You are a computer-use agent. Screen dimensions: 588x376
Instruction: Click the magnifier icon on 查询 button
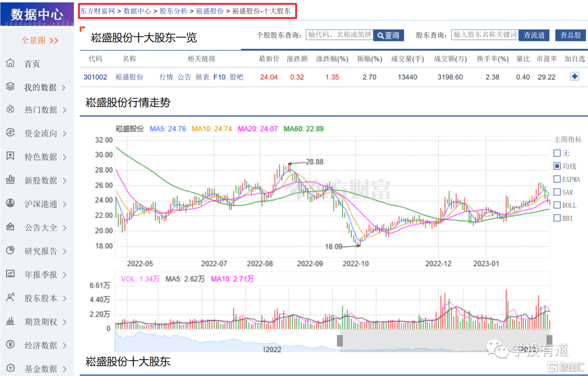tap(381, 35)
